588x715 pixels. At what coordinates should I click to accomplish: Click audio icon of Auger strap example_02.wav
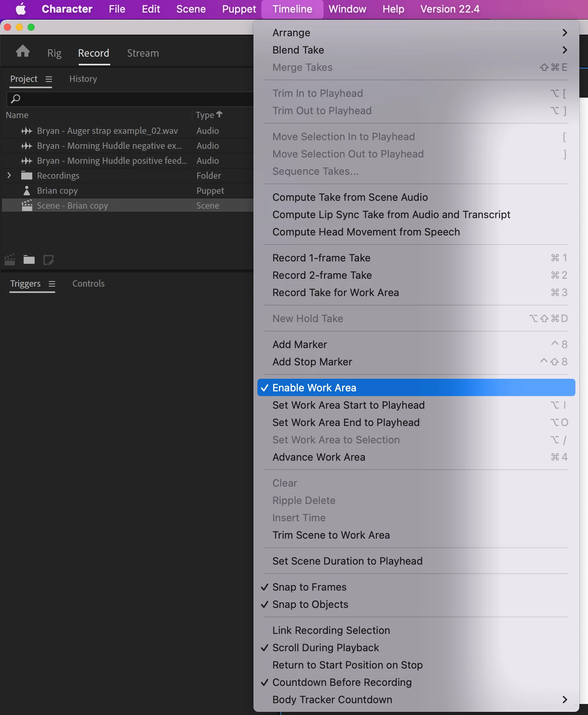(x=26, y=131)
